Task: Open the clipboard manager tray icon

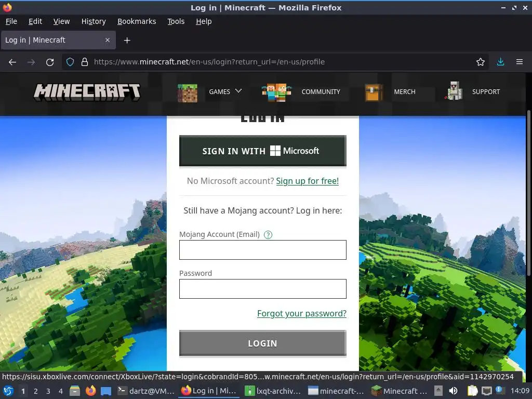Action: [x=472, y=391]
